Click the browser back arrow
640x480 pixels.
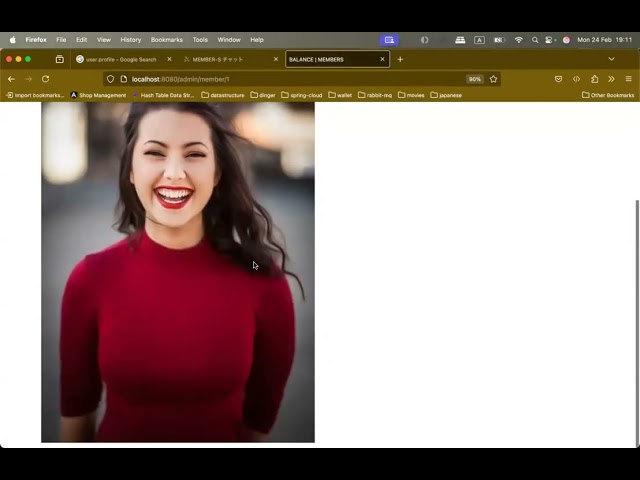pos(11,79)
